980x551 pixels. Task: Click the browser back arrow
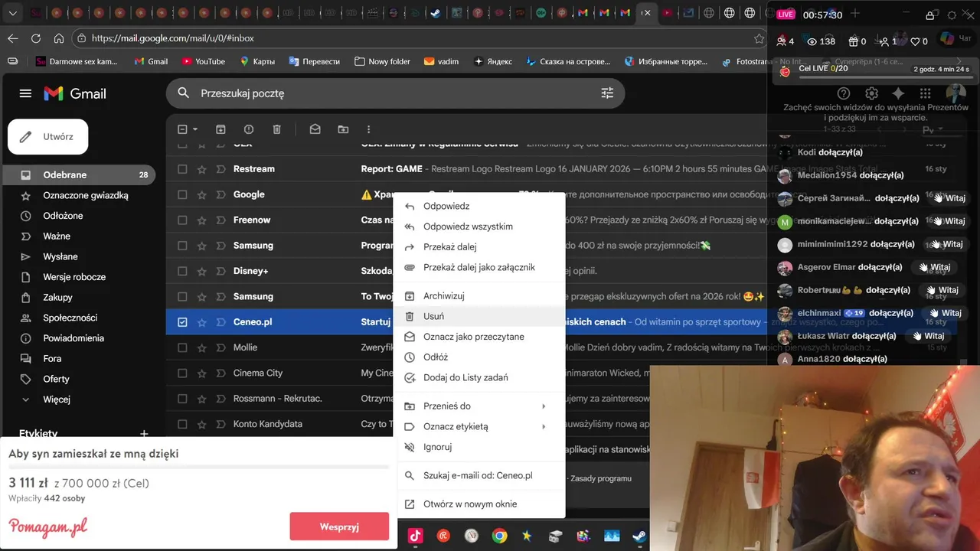13,38
